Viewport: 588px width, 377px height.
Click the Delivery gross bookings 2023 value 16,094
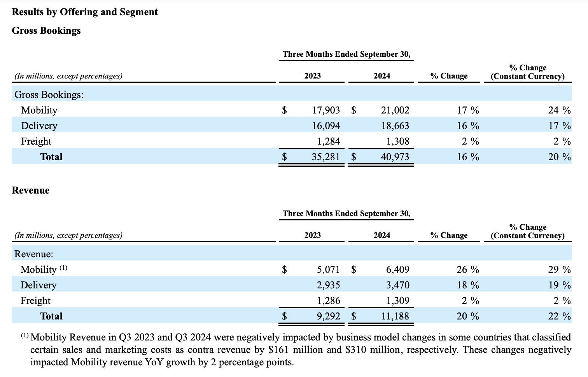326,126
